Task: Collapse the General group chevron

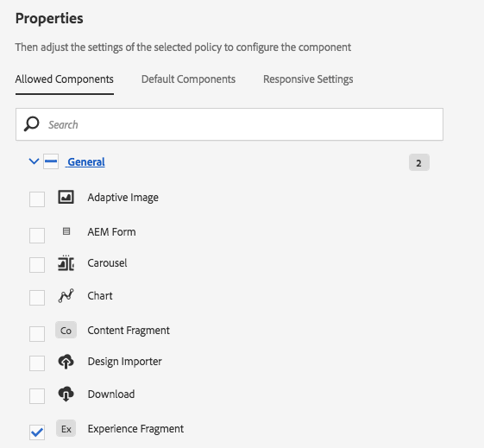Action: tap(34, 161)
